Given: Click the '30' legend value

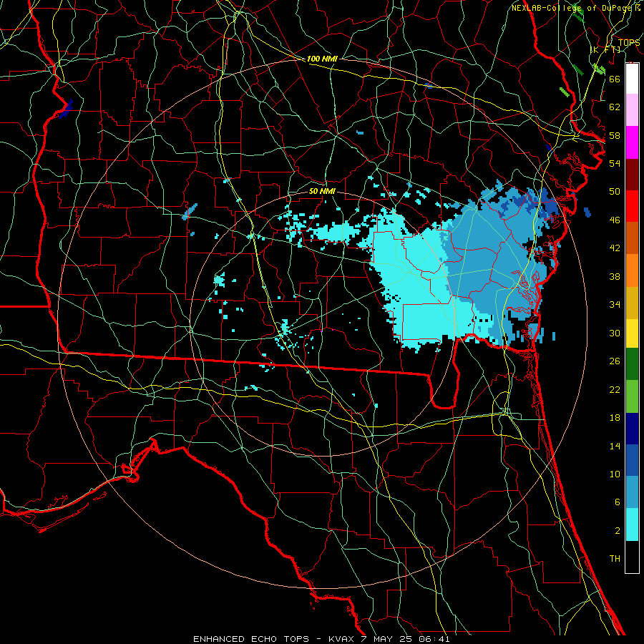Looking at the screenshot, I should pyautogui.click(x=615, y=333).
